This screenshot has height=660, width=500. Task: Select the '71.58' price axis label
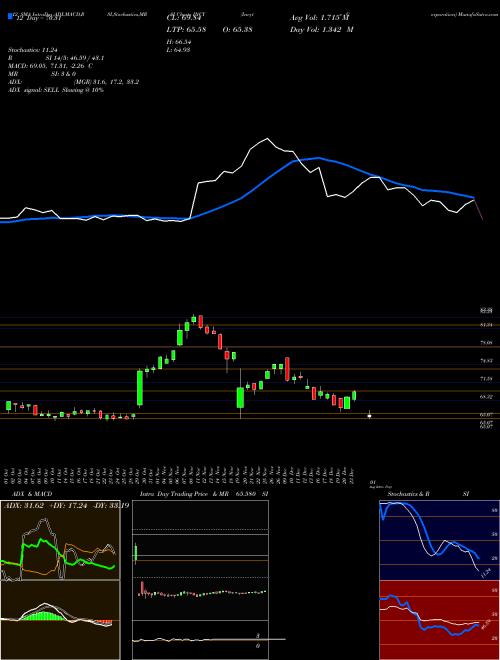point(486,379)
